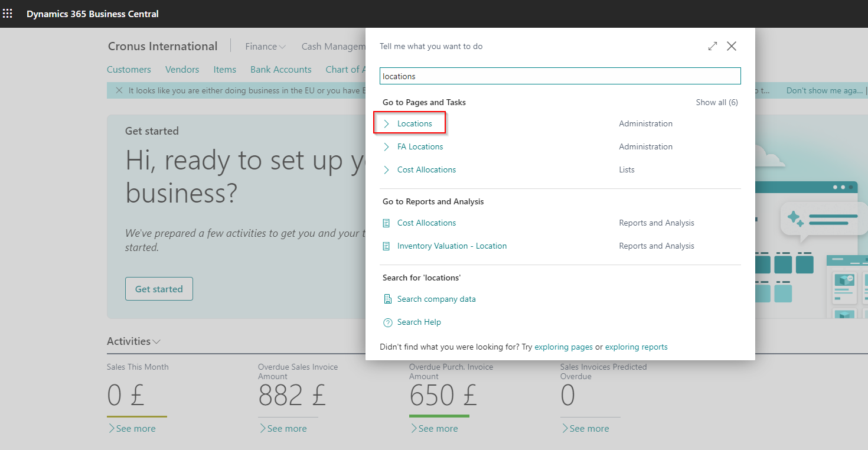This screenshot has height=450, width=868.
Task: Click the chevron icon beside Locations
Action: (x=387, y=123)
